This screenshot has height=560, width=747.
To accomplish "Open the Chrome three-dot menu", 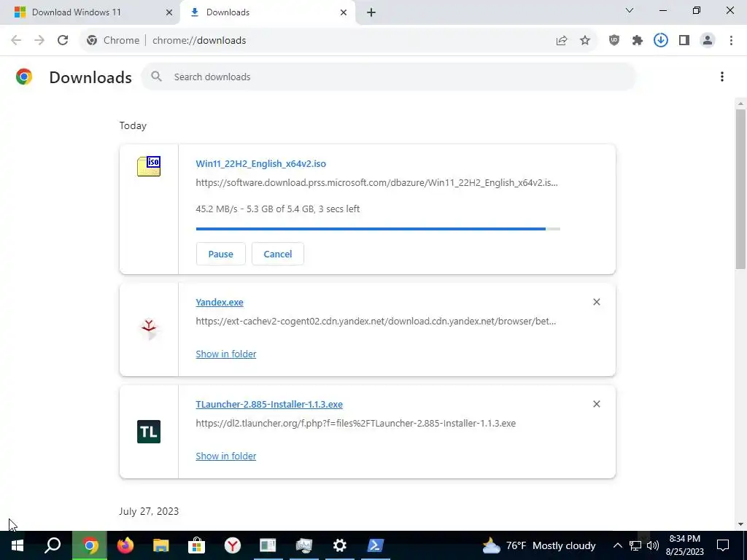I will [731, 41].
